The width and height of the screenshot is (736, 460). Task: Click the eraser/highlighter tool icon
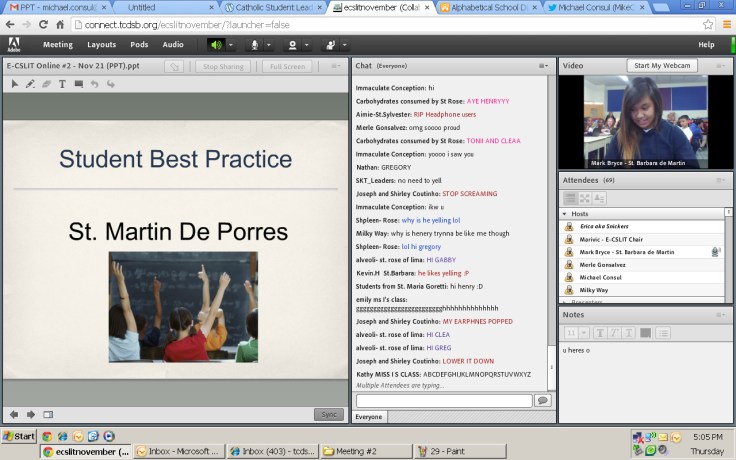click(46, 84)
